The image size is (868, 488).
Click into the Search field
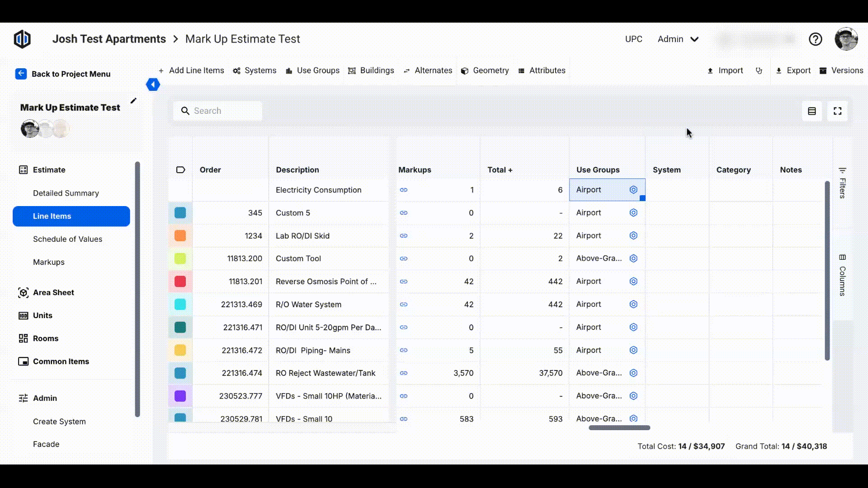pyautogui.click(x=224, y=111)
